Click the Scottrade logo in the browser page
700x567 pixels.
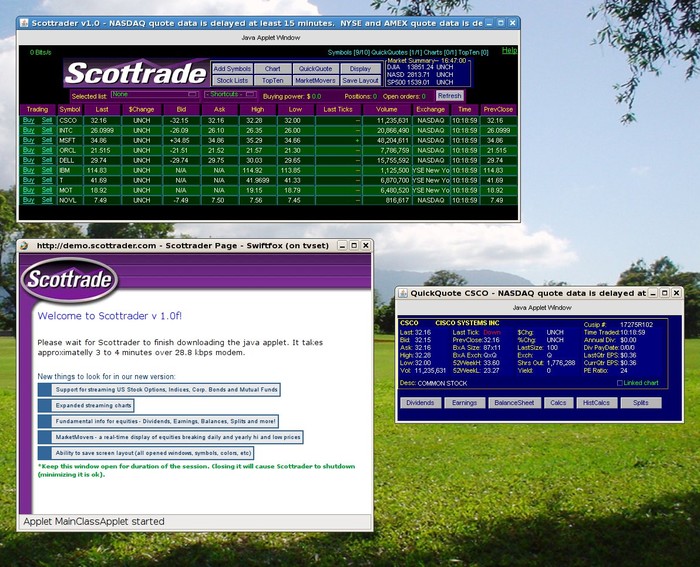click(x=71, y=281)
